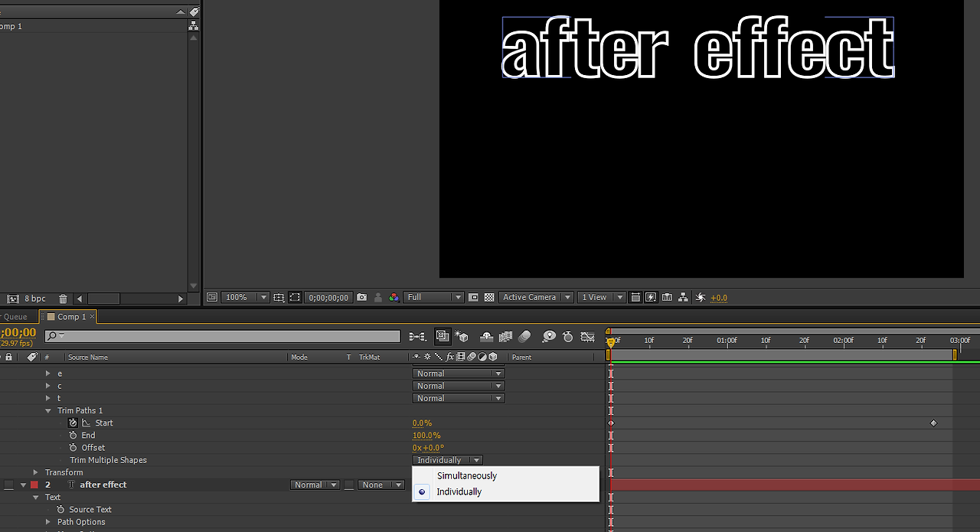Image resolution: width=980 pixels, height=532 pixels.
Task: Collapse Trim Paths 1 group
Action: click(x=47, y=410)
